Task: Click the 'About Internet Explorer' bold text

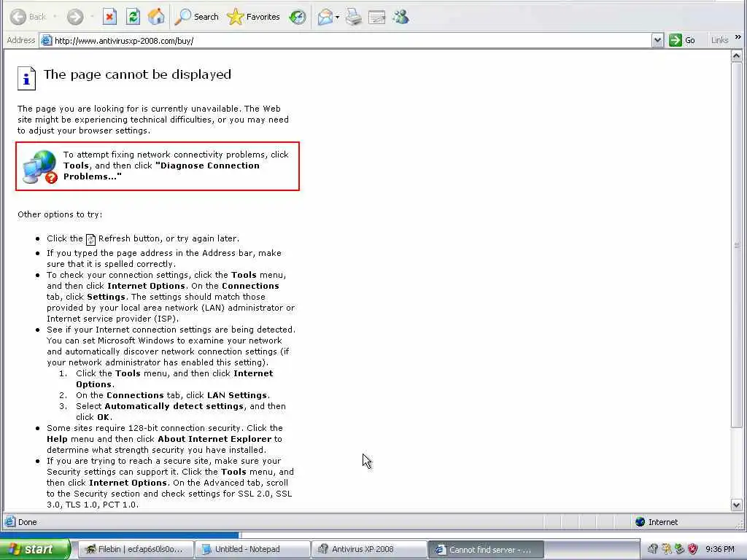Action: 214,439
